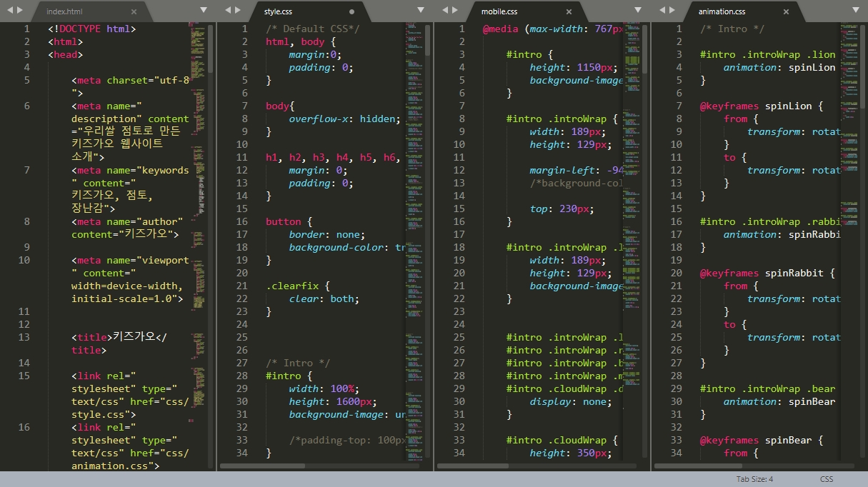The width and height of the screenshot is (868, 487).
Task: Close the index.html tab
Action: pyautogui.click(x=134, y=12)
